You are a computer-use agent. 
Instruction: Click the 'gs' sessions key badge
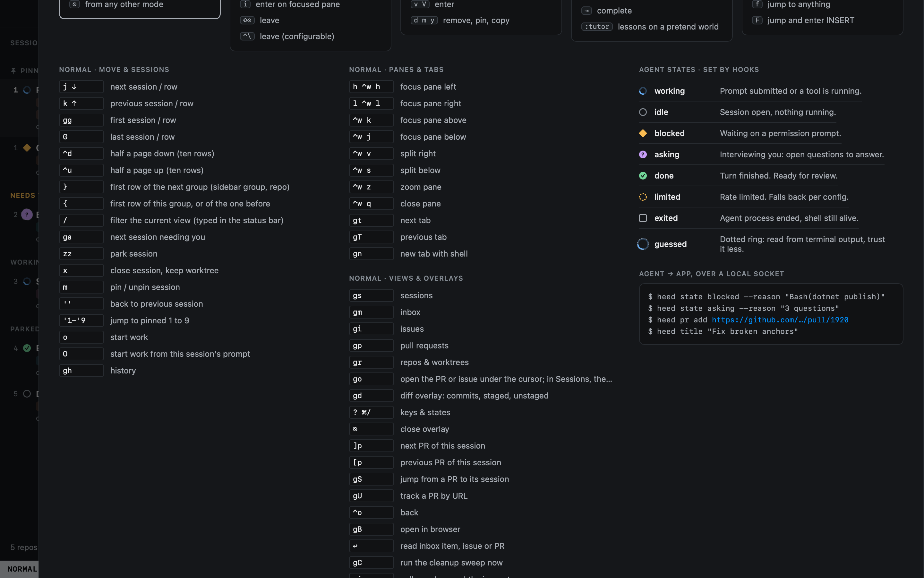tap(371, 295)
